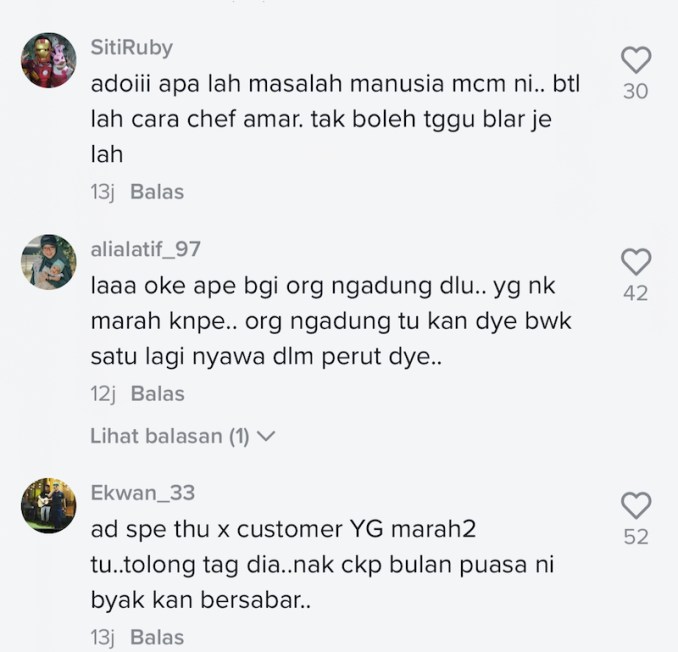Click the 52 likes count

coord(636,537)
